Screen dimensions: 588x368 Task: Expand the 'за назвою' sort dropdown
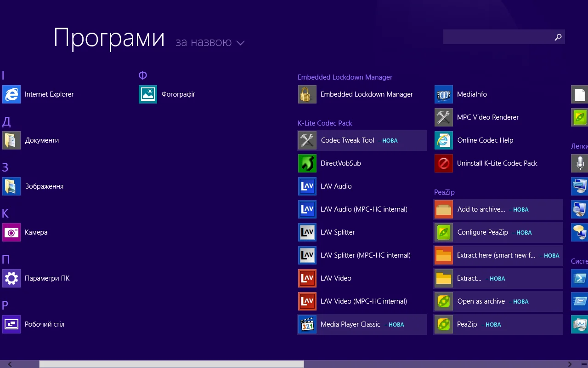coord(204,42)
